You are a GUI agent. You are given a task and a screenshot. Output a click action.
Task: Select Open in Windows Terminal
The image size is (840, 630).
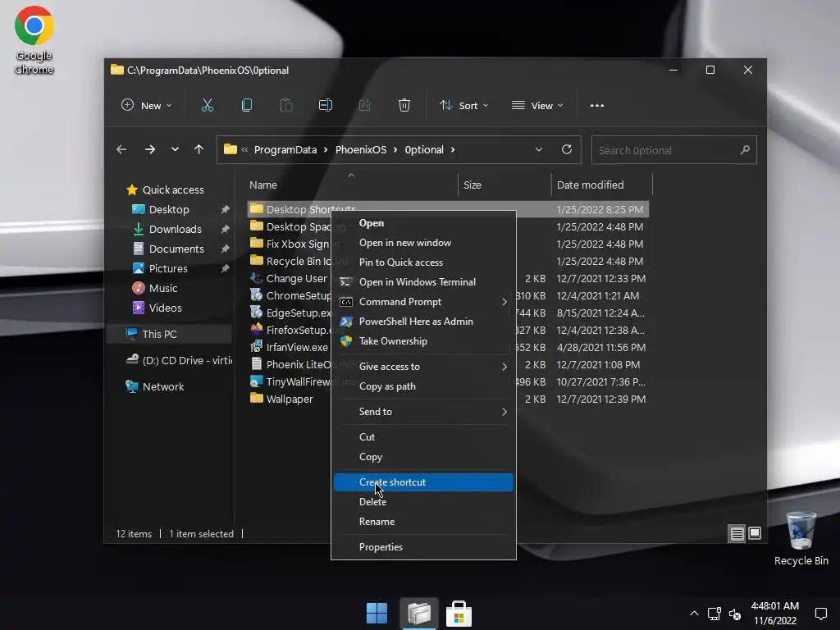tap(423, 282)
